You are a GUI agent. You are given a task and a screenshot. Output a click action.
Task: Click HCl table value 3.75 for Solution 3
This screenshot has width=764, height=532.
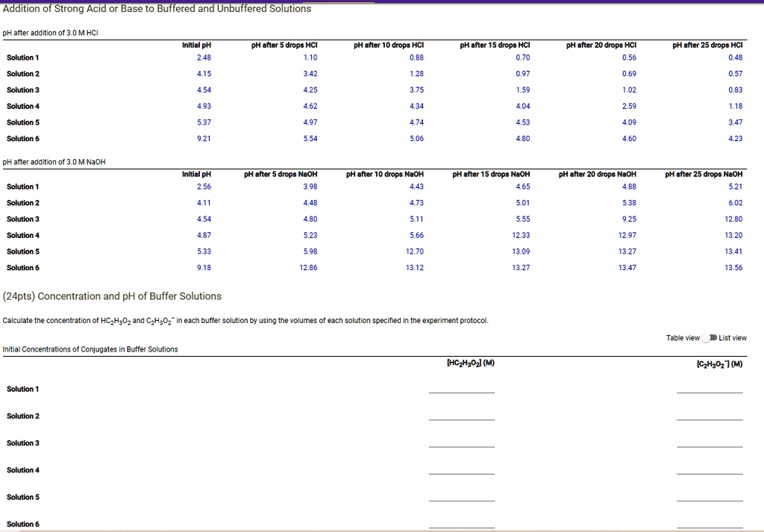(416, 90)
